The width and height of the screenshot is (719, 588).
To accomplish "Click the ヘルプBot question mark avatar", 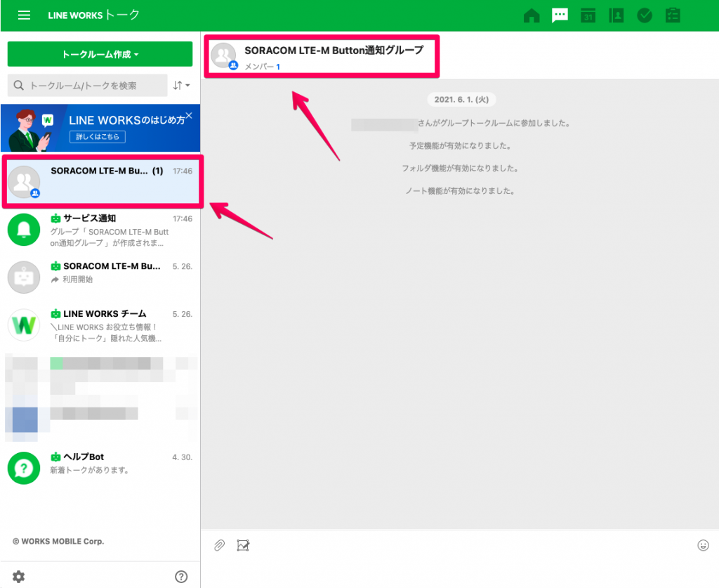I will [x=24, y=468].
